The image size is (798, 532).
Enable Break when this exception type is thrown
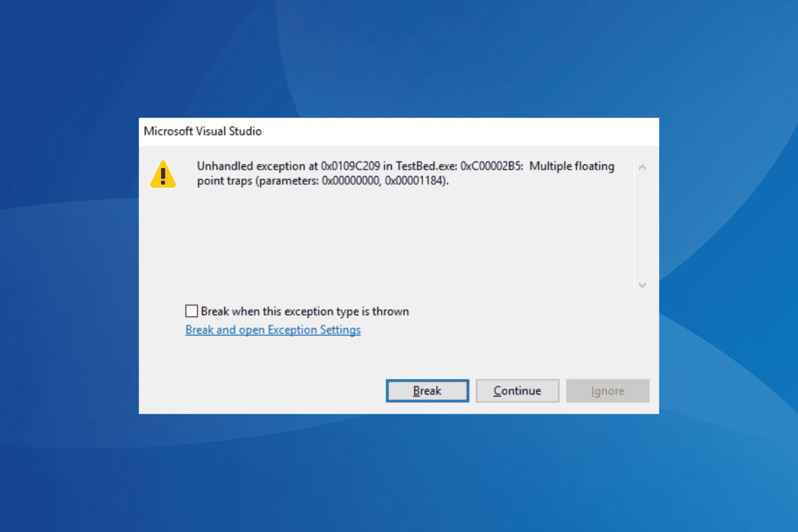192,311
